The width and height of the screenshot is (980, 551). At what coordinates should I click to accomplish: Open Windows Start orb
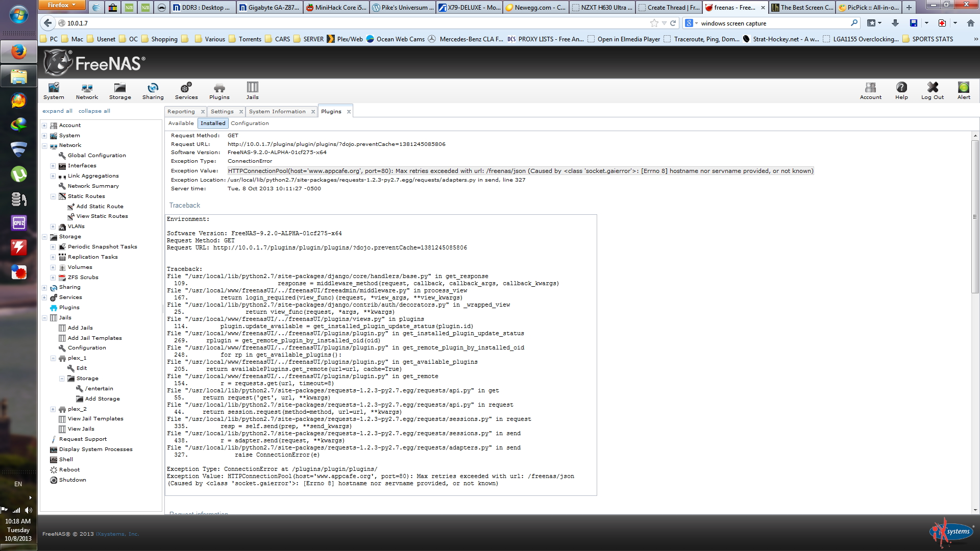[x=18, y=15]
